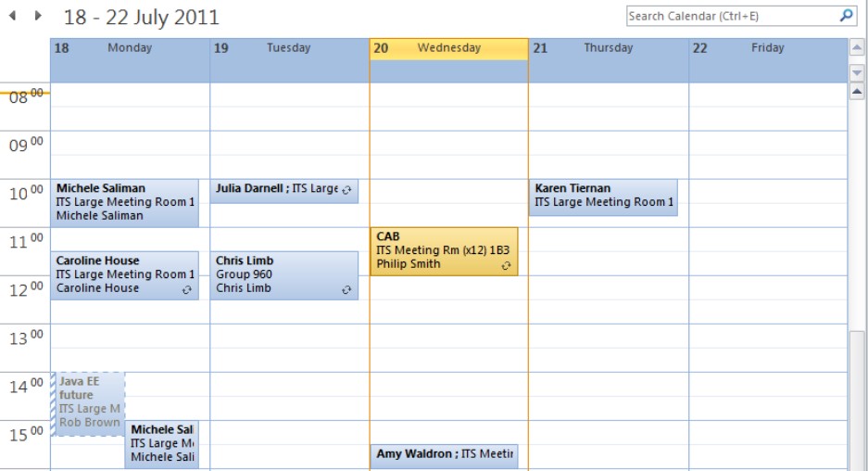Click the scroll up arrow at top right

(857, 48)
